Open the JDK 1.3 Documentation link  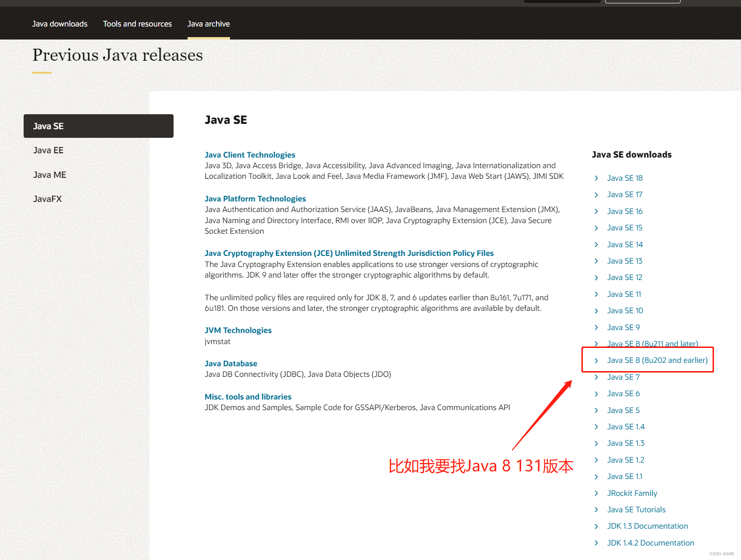[647, 526]
